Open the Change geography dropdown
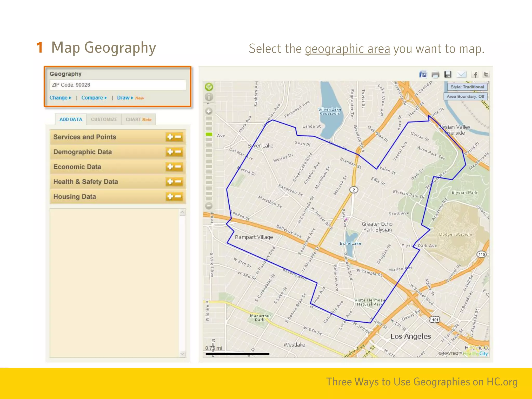Image resolution: width=532 pixels, height=399 pixels. [60, 98]
